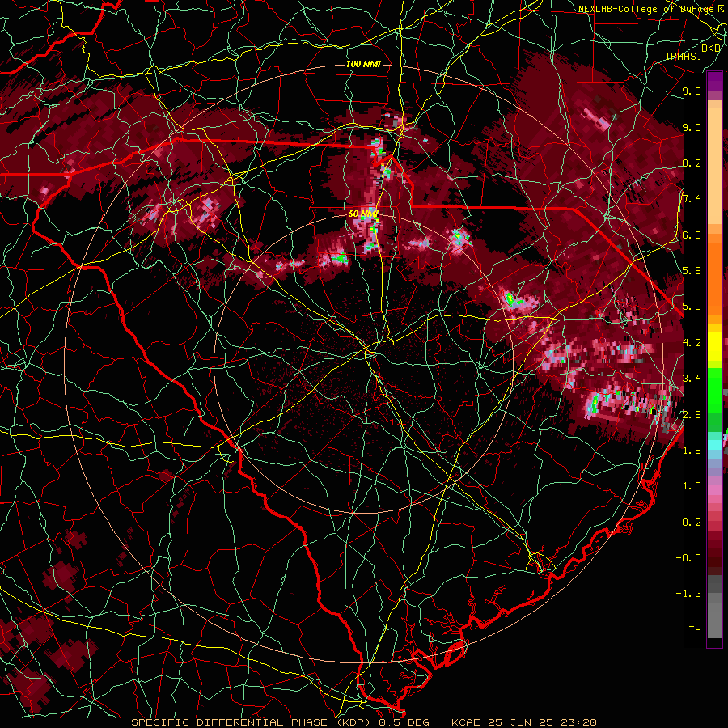
Task: Click the NEXLAB-College of DuPage header text
Action: (645, 9)
